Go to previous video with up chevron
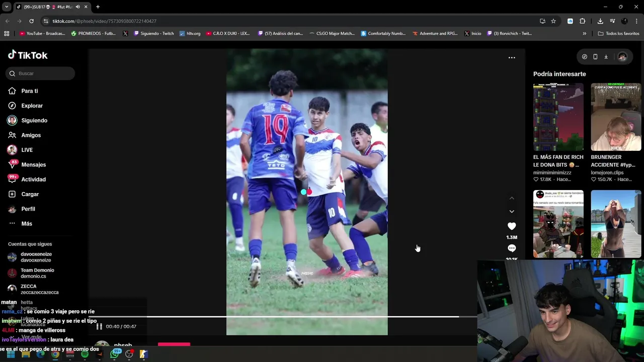The width and height of the screenshot is (644, 362). tap(512, 198)
